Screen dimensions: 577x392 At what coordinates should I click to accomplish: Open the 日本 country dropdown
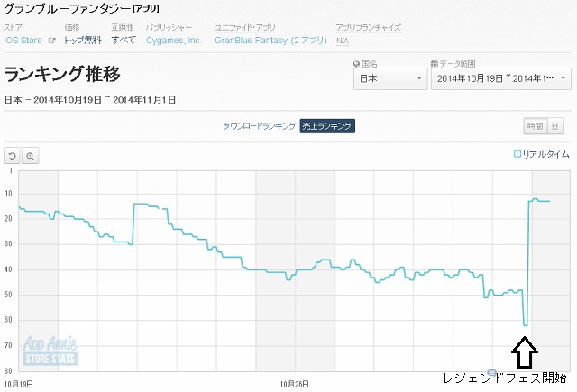pyautogui.click(x=389, y=79)
